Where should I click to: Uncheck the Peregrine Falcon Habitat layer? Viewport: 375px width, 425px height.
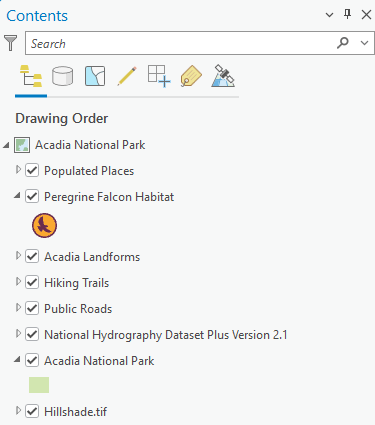pyautogui.click(x=32, y=196)
